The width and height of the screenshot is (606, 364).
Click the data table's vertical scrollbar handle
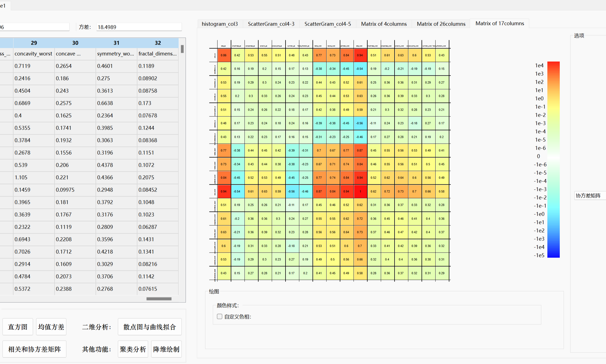point(182,49)
